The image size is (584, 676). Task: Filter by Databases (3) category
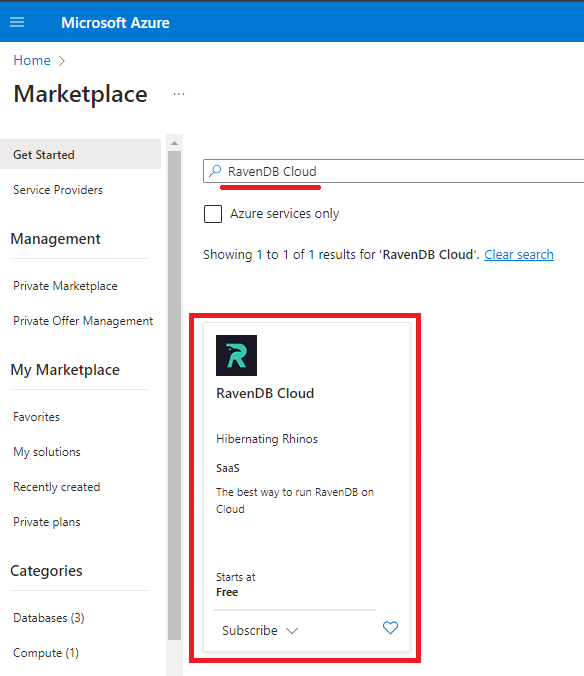tap(49, 618)
